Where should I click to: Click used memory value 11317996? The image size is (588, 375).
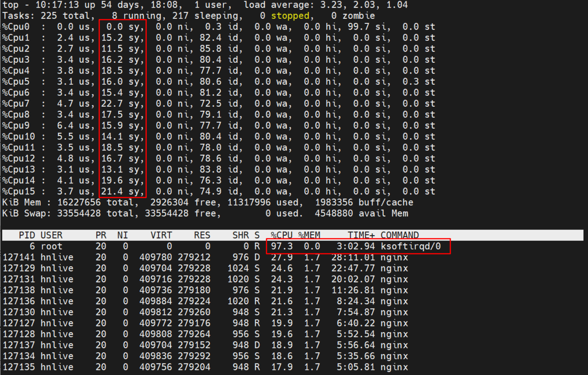click(x=249, y=203)
